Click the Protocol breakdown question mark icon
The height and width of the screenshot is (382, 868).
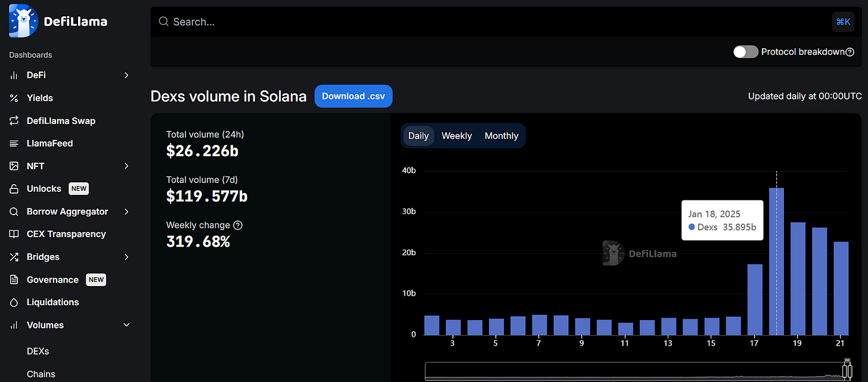pos(850,52)
